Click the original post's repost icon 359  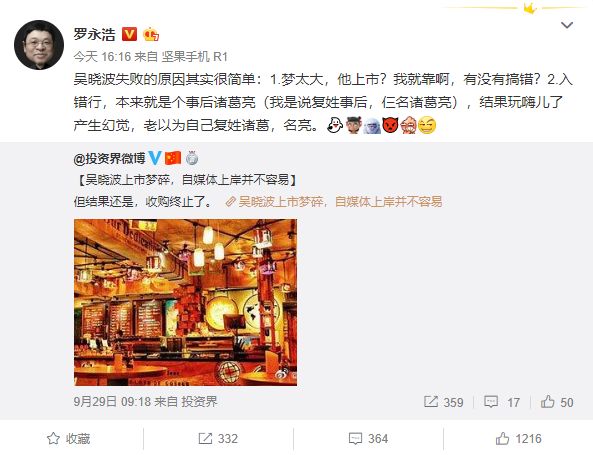444,402
